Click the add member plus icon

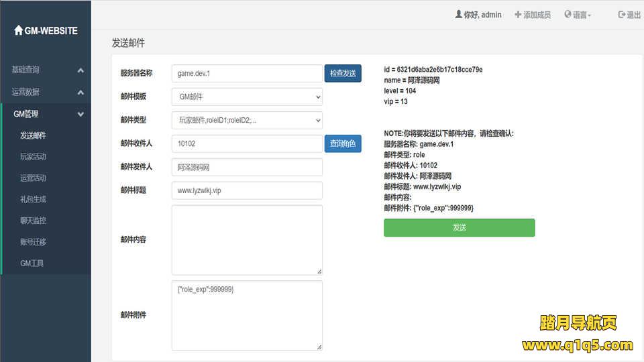518,15
